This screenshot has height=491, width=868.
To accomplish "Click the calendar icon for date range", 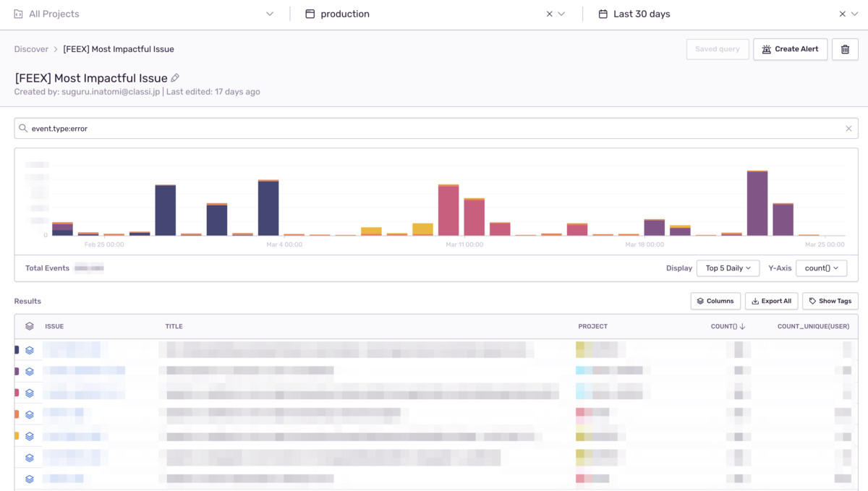I will click(603, 14).
